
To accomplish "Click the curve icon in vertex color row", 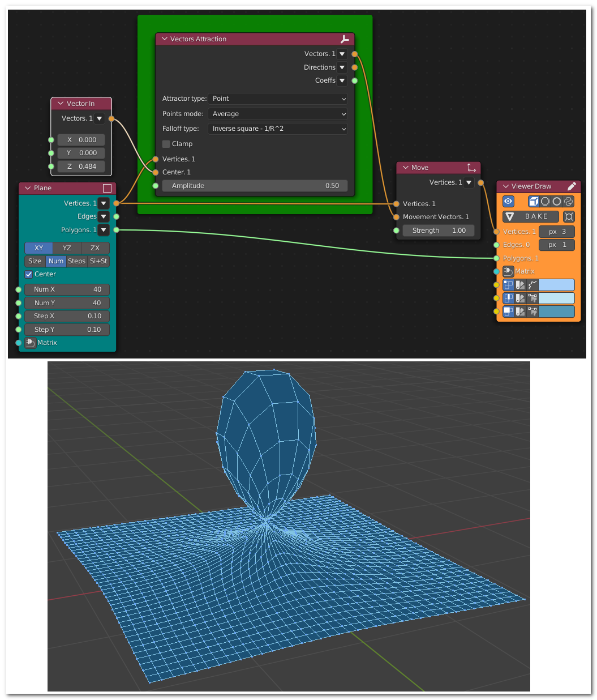I will (x=532, y=285).
